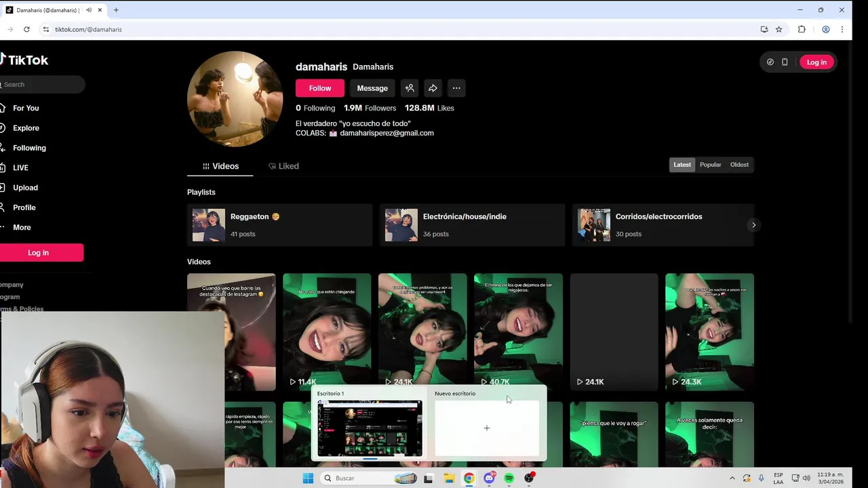Open the video with 40.7K views
The width and height of the screenshot is (868, 488).
tap(518, 332)
